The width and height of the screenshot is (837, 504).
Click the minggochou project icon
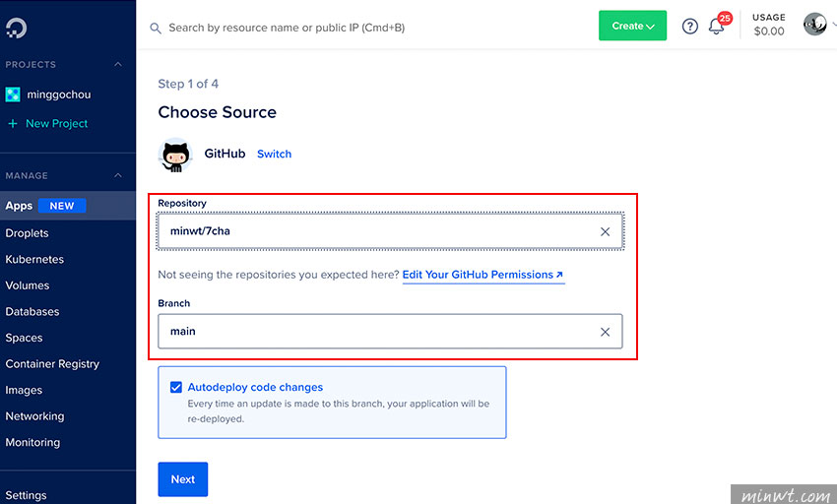pos(13,94)
